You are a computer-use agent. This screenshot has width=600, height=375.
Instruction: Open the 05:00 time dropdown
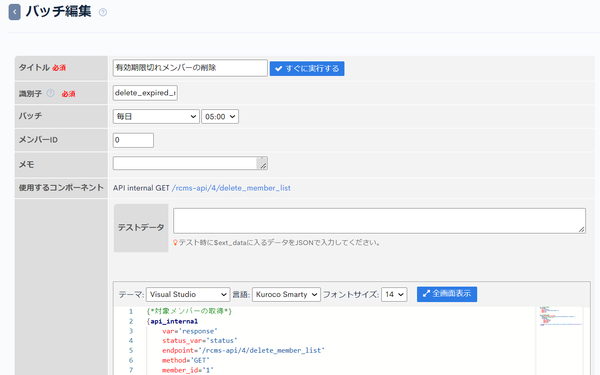[220, 117]
